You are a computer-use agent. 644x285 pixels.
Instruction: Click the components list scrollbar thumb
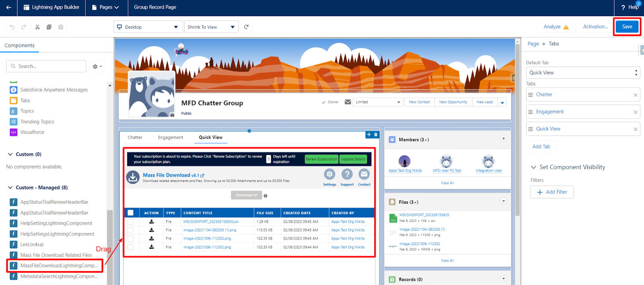coord(109,247)
